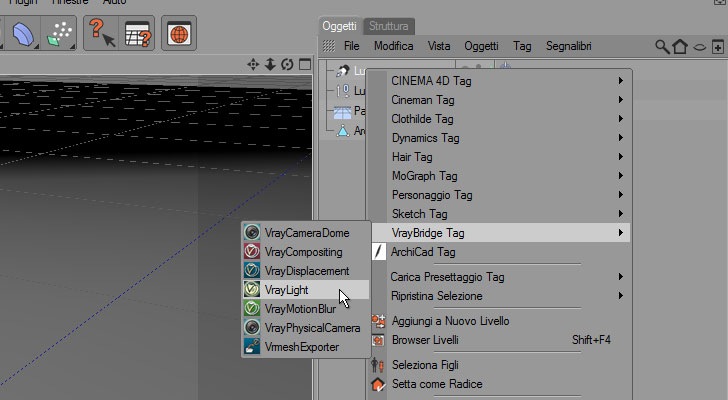The height and width of the screenshot is (400, 728).
Task: Click the VrmeshExporter icon
Action: coord(252,347)
